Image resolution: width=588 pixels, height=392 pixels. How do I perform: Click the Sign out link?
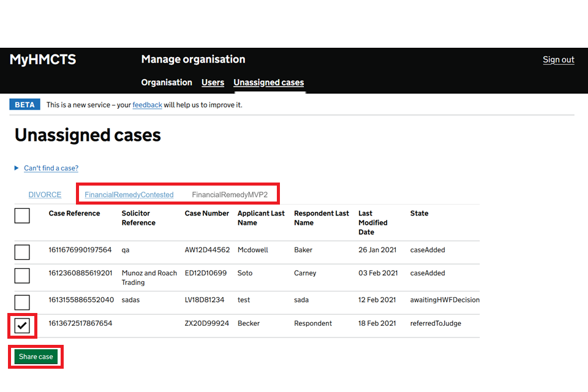[x=558, y=60]
